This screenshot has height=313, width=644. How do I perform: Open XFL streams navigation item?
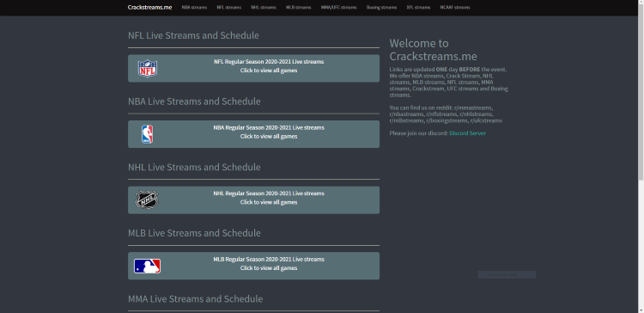(x=418, y=8)
